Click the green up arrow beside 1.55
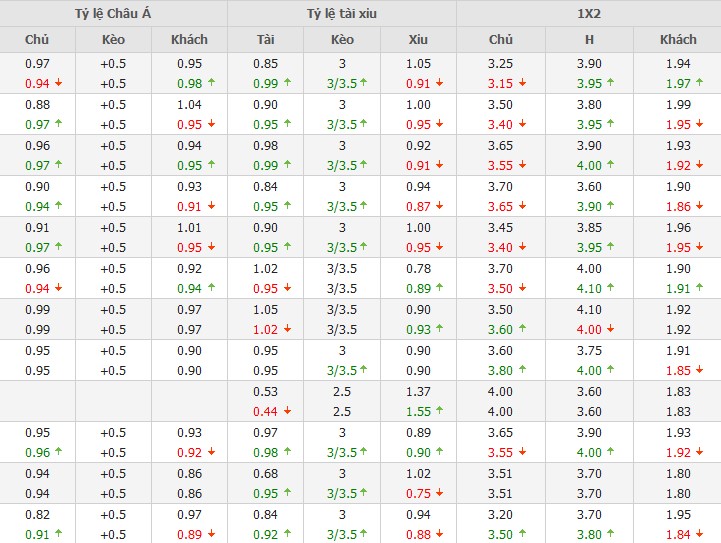The image size is (721, 543). point(439,411)
